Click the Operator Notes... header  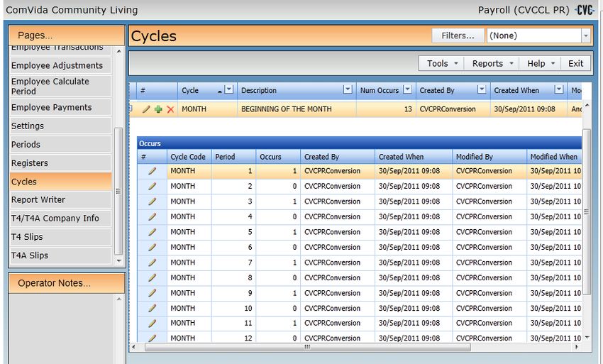(x=67, y=283)
